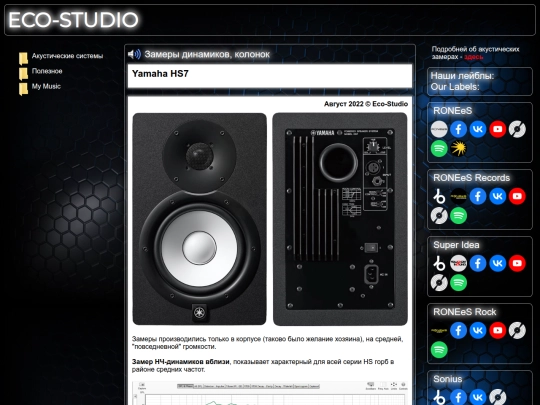
Task: Click the Sonius label heading
Action: [x=448, y=379]
